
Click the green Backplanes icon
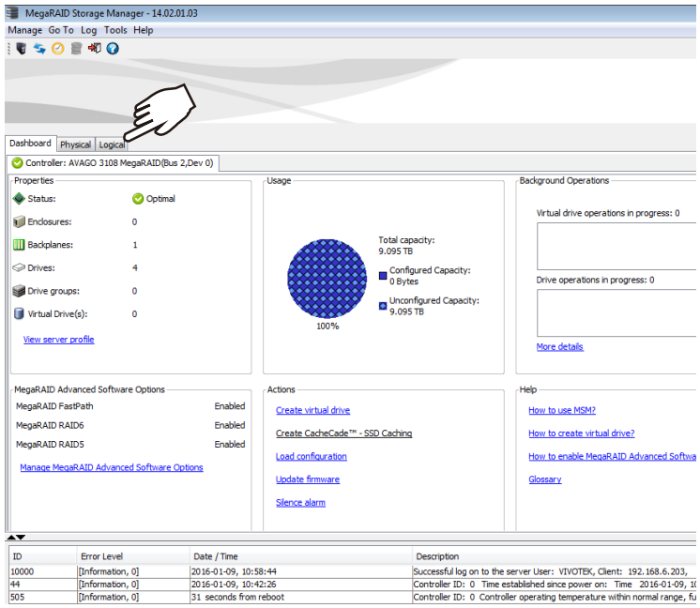pos(19,245)
